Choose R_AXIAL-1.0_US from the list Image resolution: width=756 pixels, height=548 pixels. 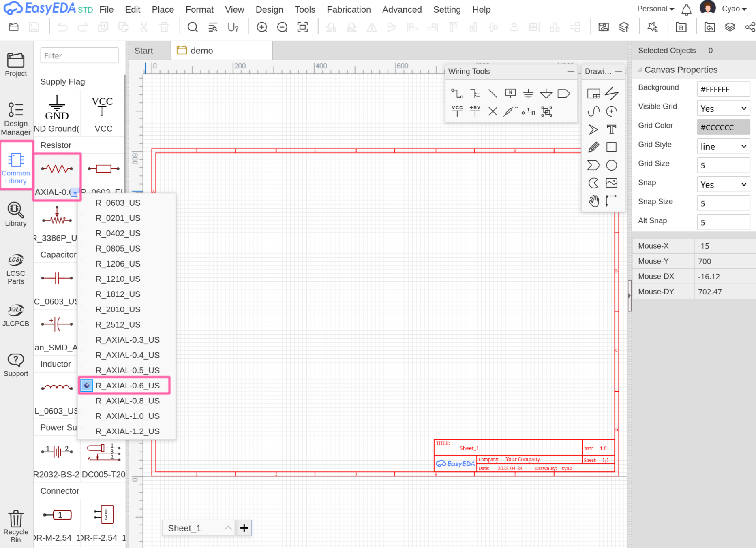(x=128, y=416)
